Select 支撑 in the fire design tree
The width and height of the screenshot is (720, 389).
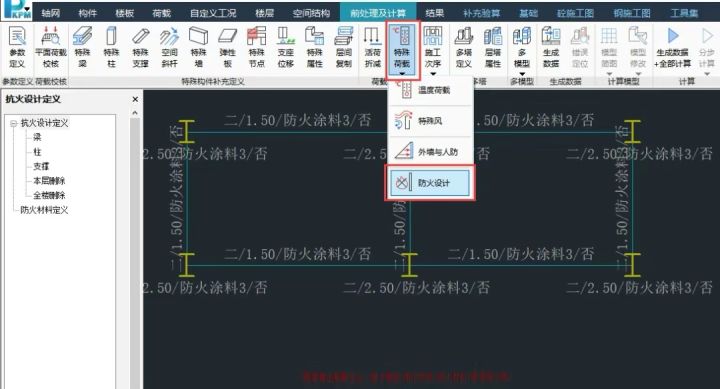tap(41, 166)
